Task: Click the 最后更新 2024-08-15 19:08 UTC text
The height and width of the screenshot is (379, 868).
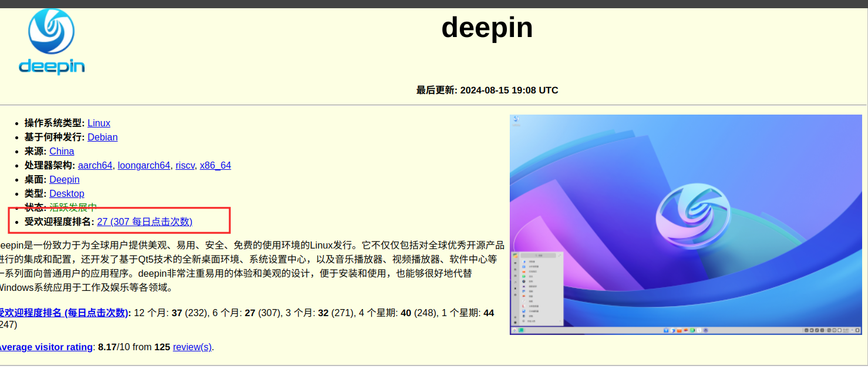Action: click(x=487, y=90)
